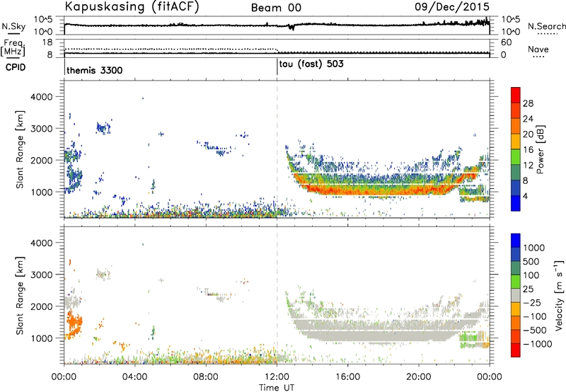This screenshot has width=566, height=392.
Task: Click the strong red echo band in power panel
Action: coord(376,190)
